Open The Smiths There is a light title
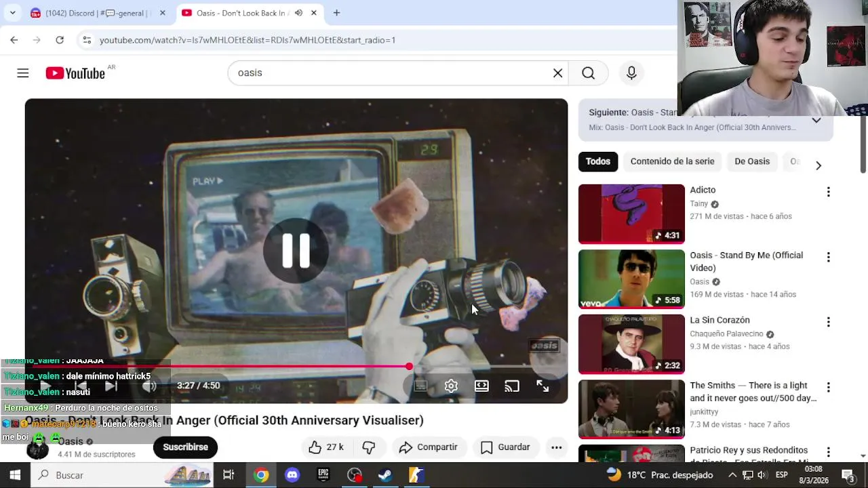 753,392
